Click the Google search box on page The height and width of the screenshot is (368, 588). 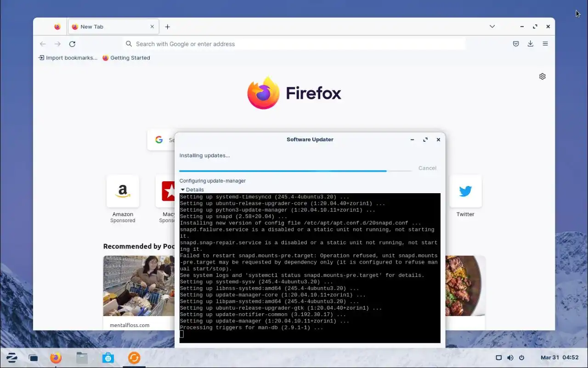click(x=161, y=140)
